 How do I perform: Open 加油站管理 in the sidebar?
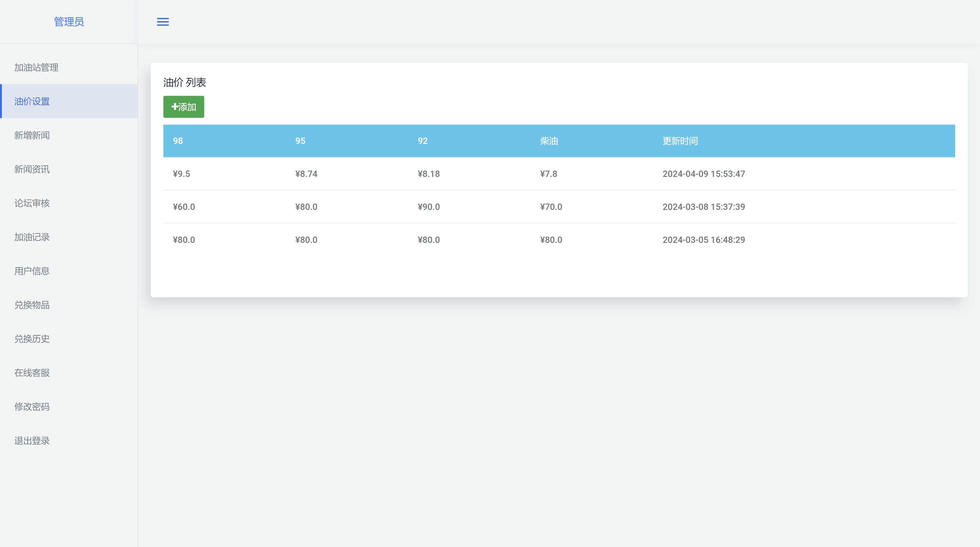(x=69, y=67)
